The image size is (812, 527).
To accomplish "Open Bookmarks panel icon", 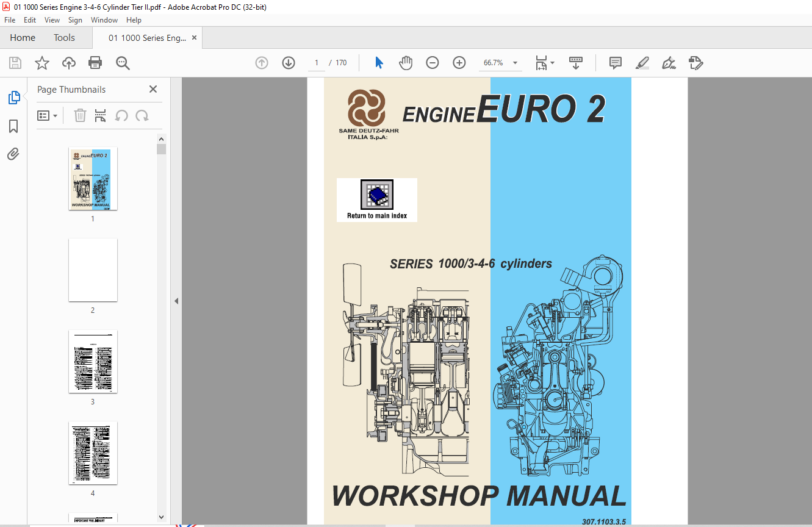I will coord(13,126).
